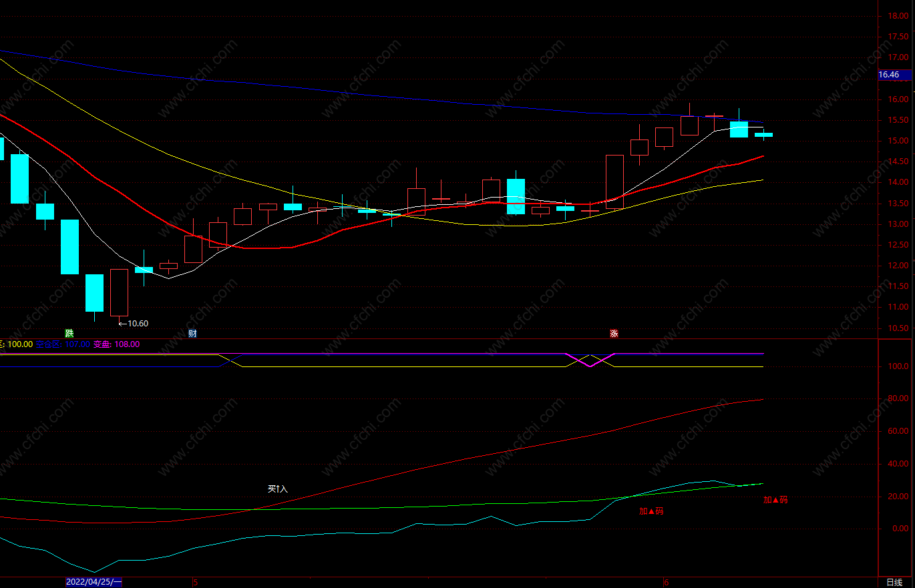Screen dimensions: 915x588
Task: Click the 0.00 indicator axis label
Action: tap(900, 529)
